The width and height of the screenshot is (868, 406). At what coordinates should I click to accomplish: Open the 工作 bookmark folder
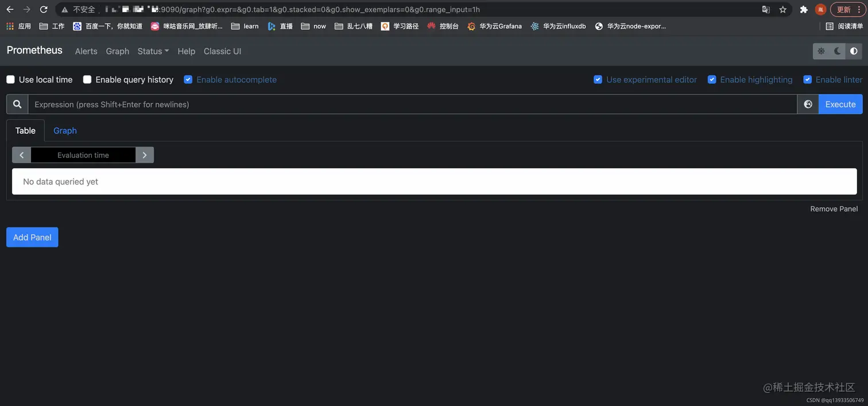(x=52, y=26)
